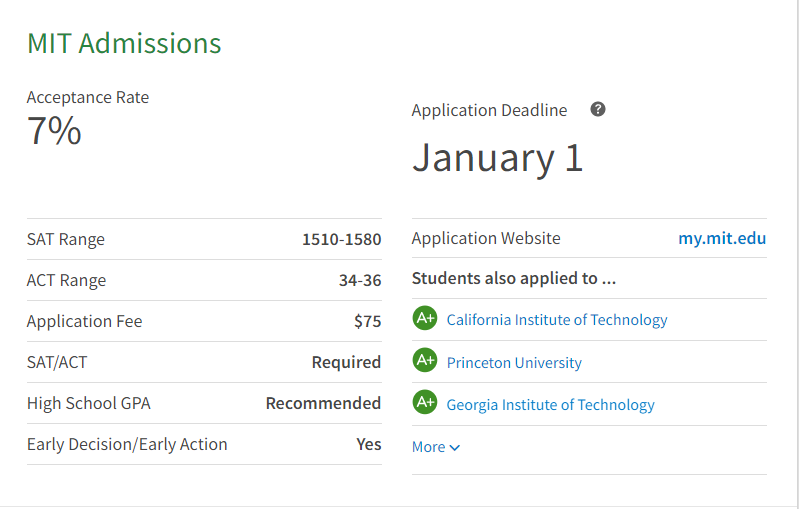Visit the Princeton University link

click(514, 362)
